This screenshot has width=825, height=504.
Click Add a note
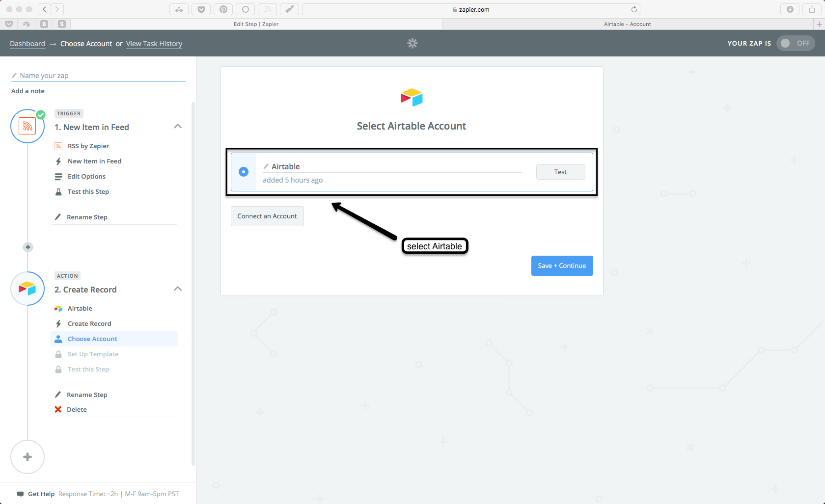pyautogui.click(x=28, y=91)
